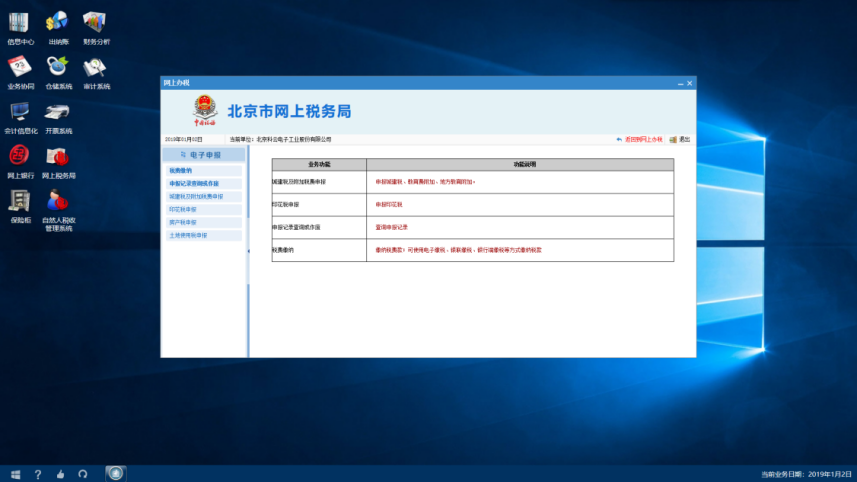Screen dimensions: 857x482
Task: Select 房产税申报 in the sidebar
Action: click(x=204, y=222)
